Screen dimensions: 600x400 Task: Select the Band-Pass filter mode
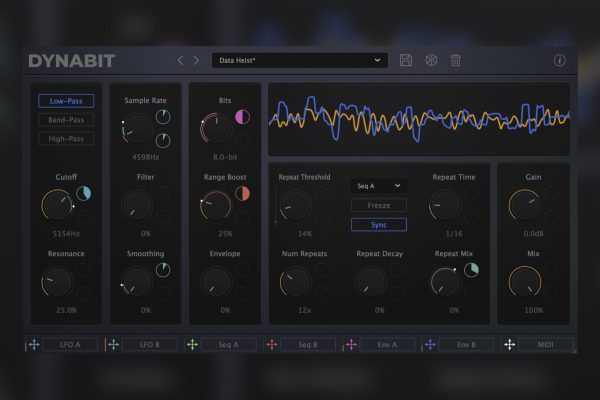tap(66, 120)
